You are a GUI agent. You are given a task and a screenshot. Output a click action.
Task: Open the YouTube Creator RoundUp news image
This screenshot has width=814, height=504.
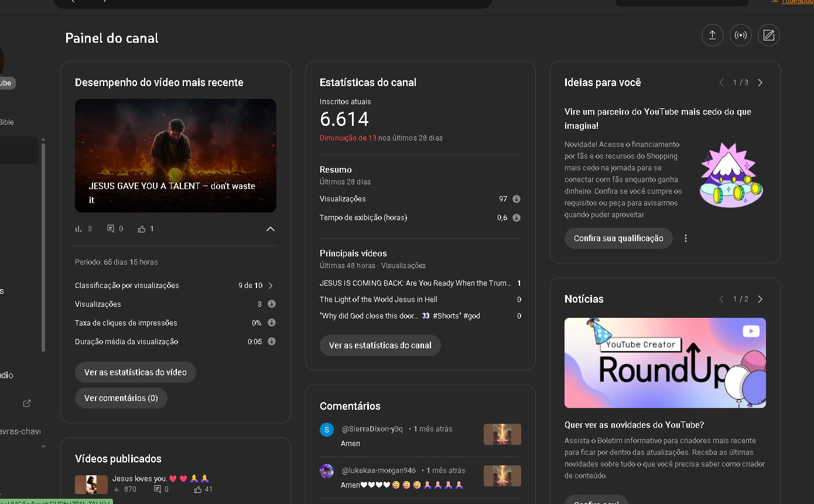665,363
